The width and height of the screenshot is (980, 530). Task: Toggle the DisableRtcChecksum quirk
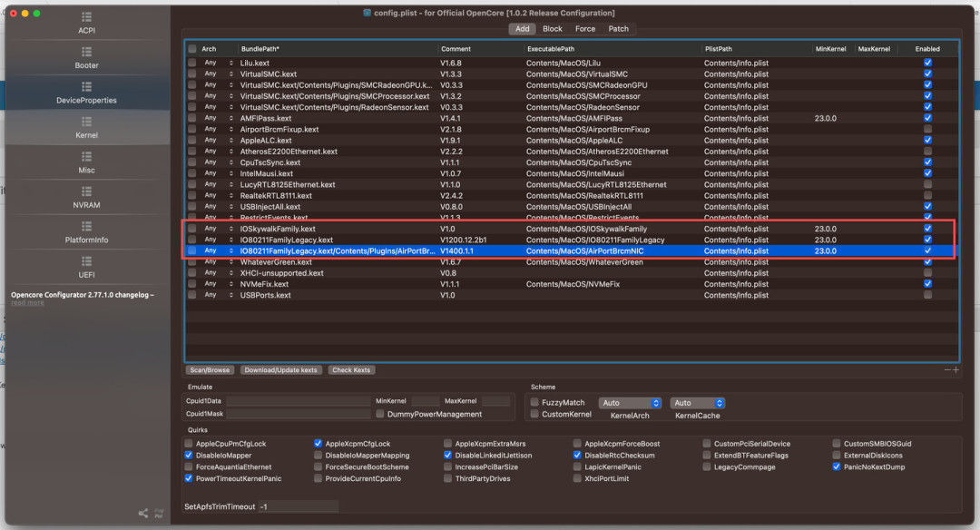pyautogui.click(x=577, y=455)
